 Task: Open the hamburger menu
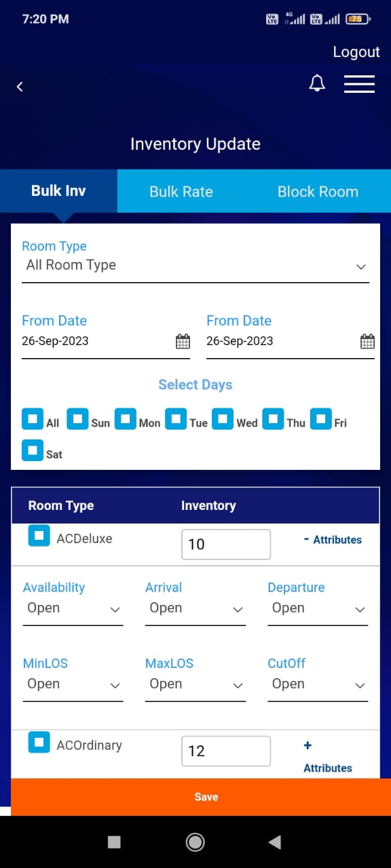click(x=359, y=84)
